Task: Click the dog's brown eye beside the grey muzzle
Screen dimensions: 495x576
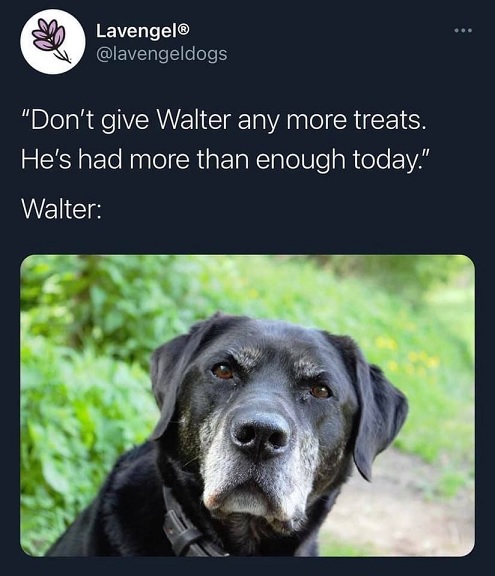Action: click(x=320, y=391)
